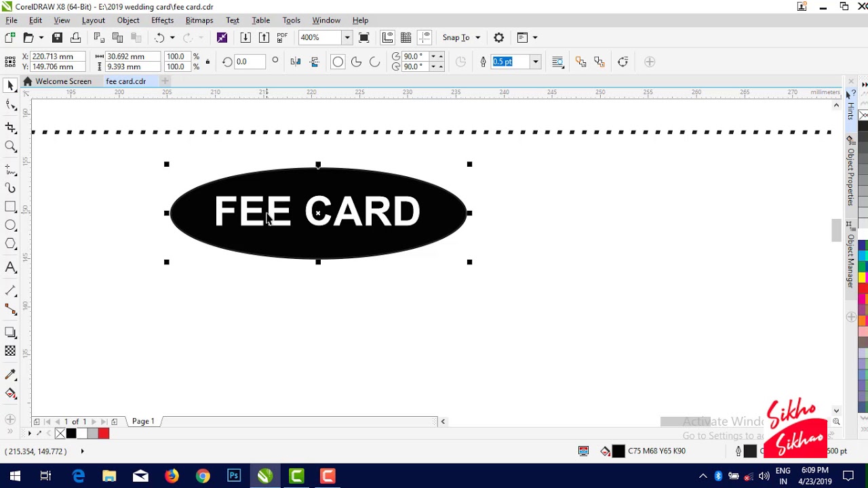
Task: Toggle guidelines display
Action: tap(425, 38)
